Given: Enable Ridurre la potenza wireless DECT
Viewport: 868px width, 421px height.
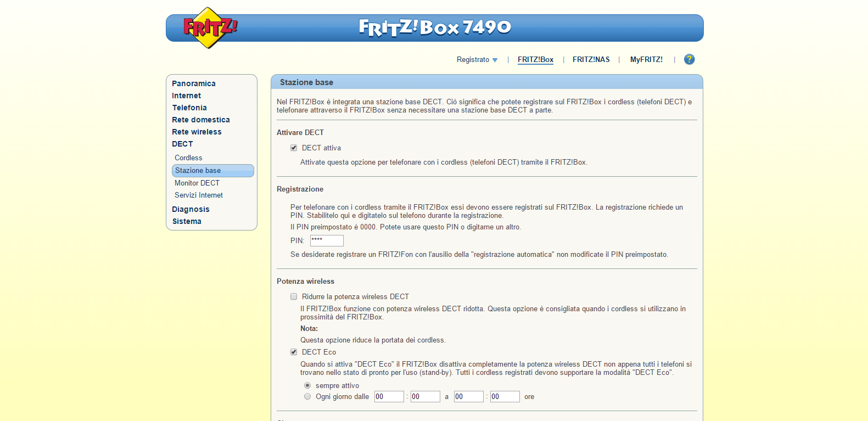Looking at the screenshot, I should point(294,296).
